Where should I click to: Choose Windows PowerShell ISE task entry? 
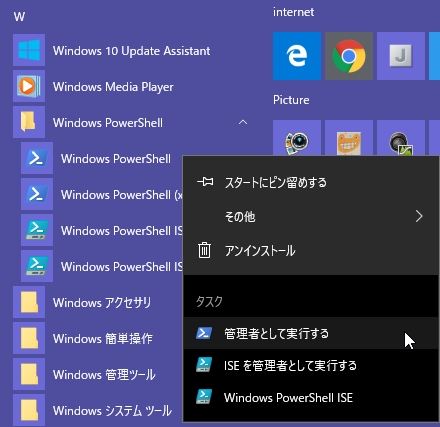(311, 397)
